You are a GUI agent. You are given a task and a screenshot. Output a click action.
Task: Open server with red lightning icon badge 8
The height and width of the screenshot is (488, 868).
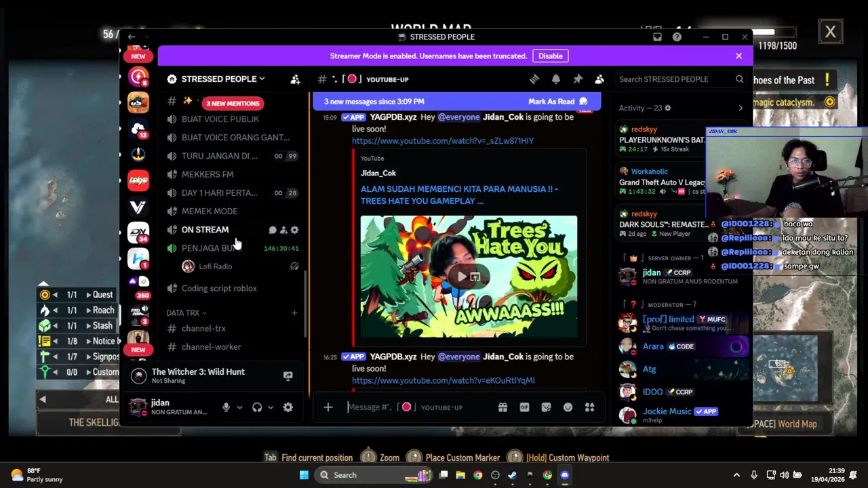pos(138,77)
